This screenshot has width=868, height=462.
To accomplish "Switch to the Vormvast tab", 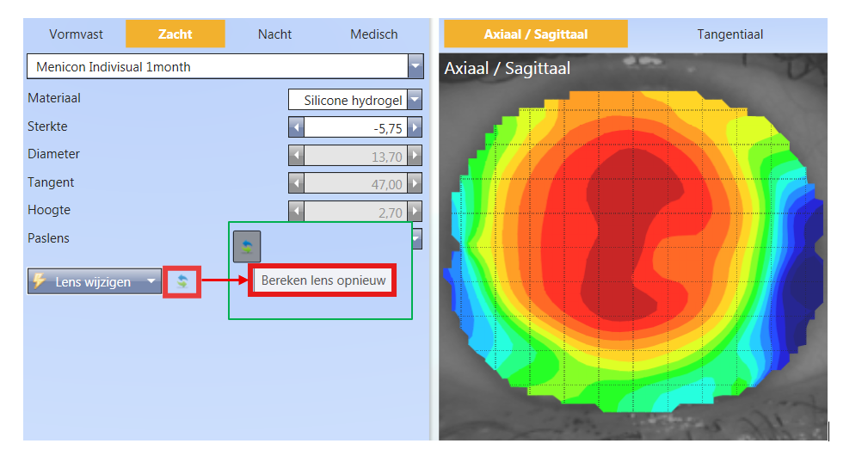I will point(76,34).
